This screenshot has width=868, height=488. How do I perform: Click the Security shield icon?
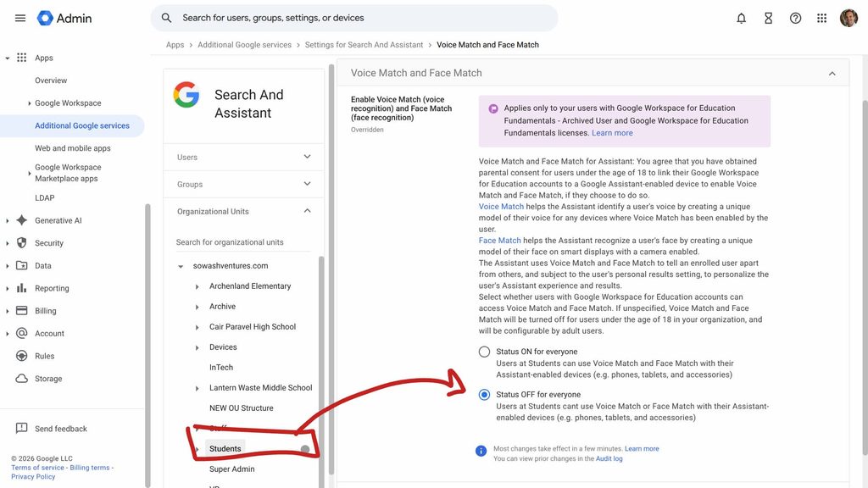point(21,243)
